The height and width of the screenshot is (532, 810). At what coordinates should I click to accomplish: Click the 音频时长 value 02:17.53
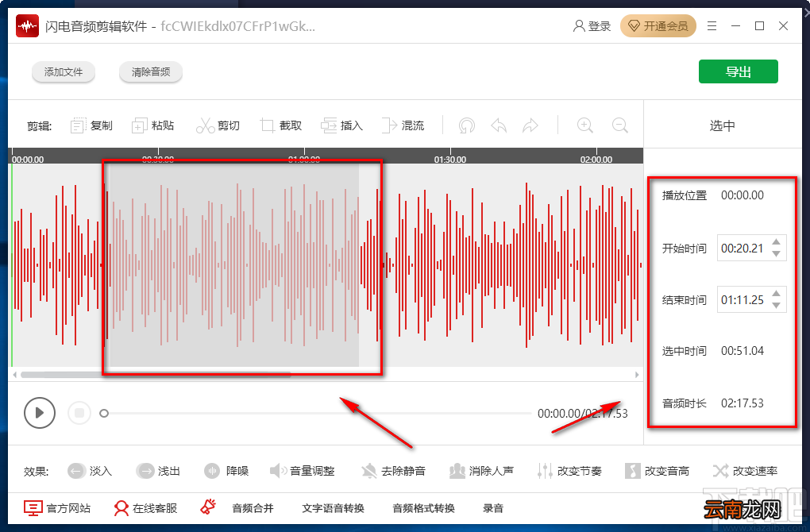pyautogui.click(x=742, y=403)
